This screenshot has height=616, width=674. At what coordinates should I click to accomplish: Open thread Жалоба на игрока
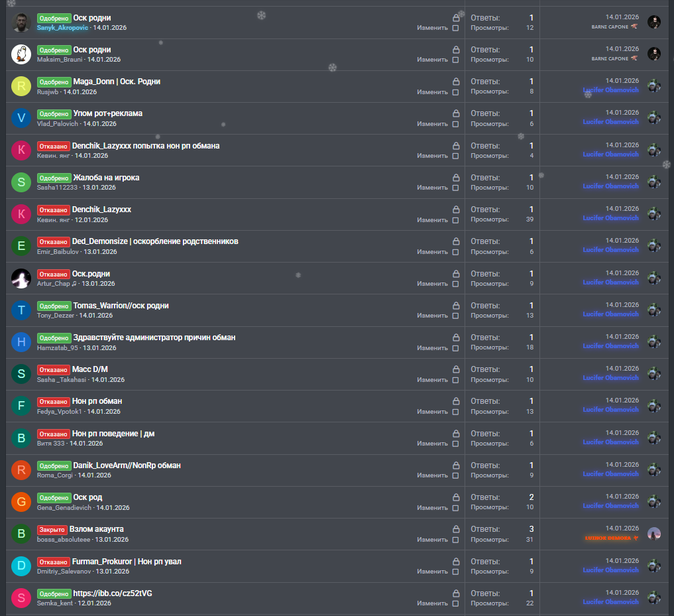(106, 177)
